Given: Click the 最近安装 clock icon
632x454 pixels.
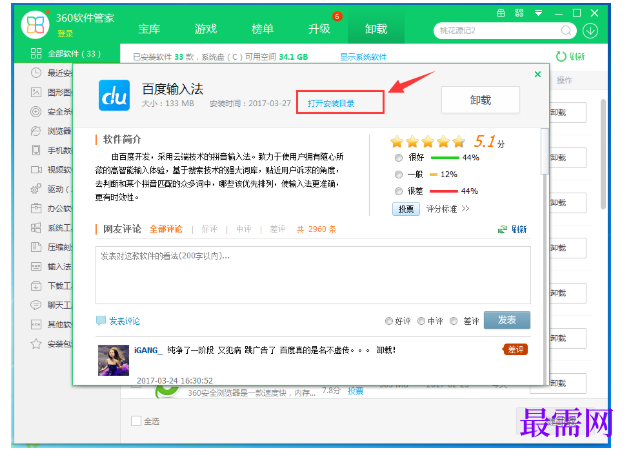Looking at the screenshot, I should click(x=36, y=73).
